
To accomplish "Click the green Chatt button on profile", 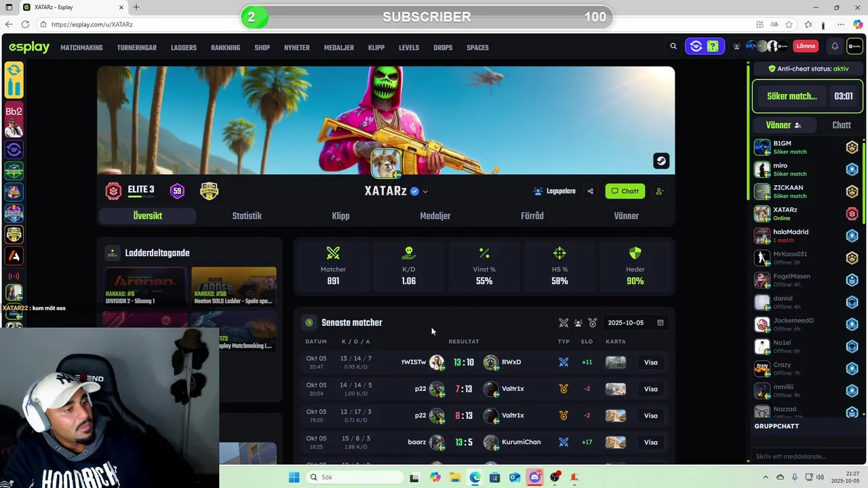I will [x=625, y=191].
